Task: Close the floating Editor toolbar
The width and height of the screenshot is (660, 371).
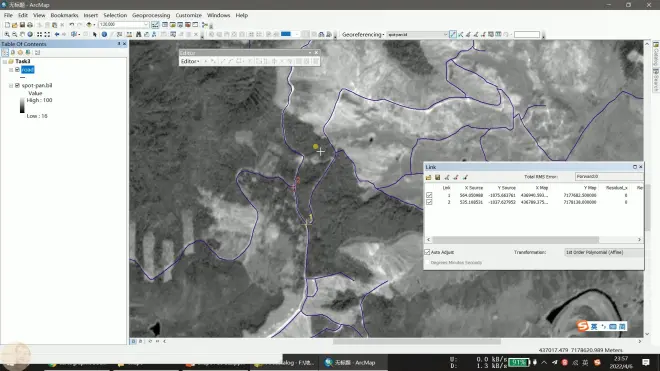Action: coord(316,53)
